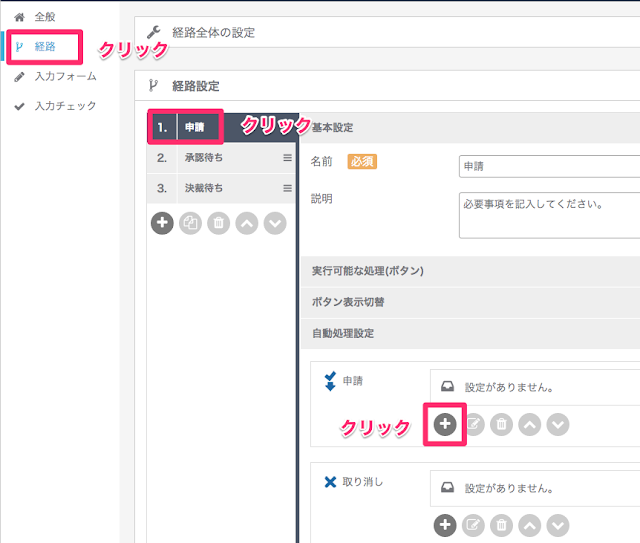Collapse the 基本設定 section header
This screenshot has height=543, width=640.
tap(470, 128)
